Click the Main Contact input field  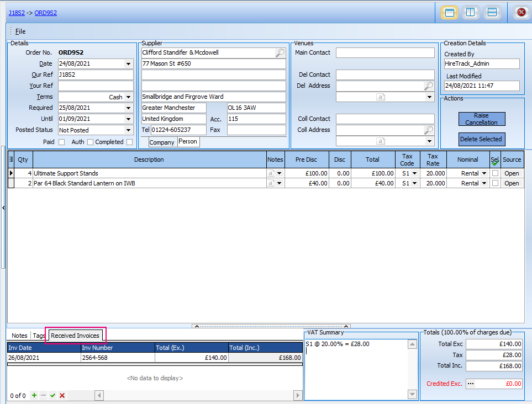pos(385,53)
